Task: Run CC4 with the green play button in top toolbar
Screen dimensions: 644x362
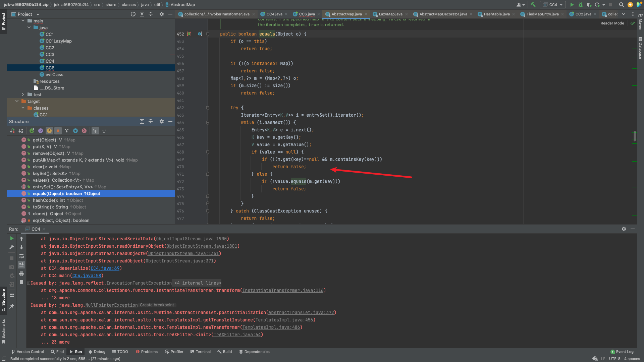Action: (572, 5)
